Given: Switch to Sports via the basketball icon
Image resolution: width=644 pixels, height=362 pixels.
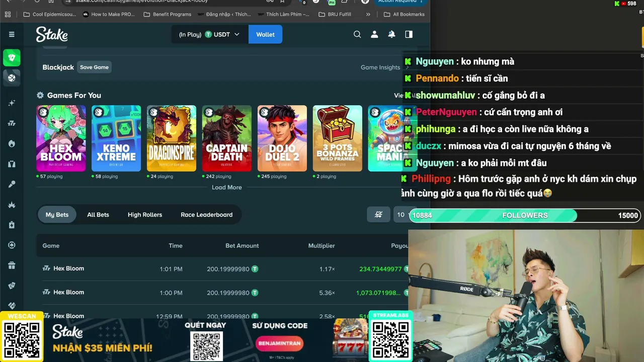Looking at the screenshot, I should (12, 78).
